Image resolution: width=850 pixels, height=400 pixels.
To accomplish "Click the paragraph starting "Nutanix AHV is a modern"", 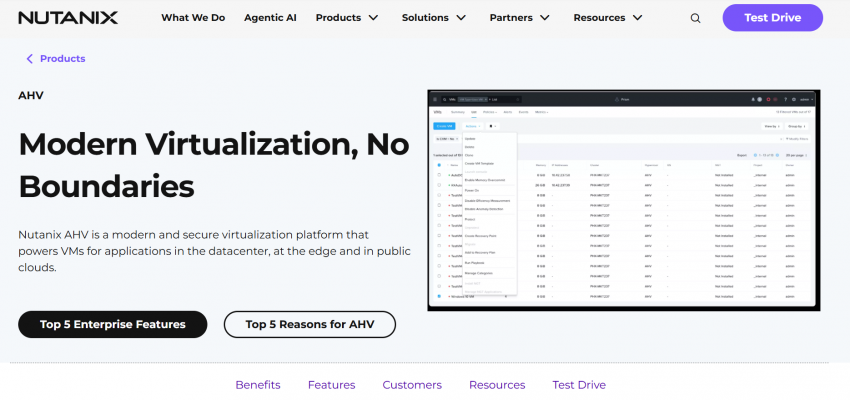I will (214, 251).
